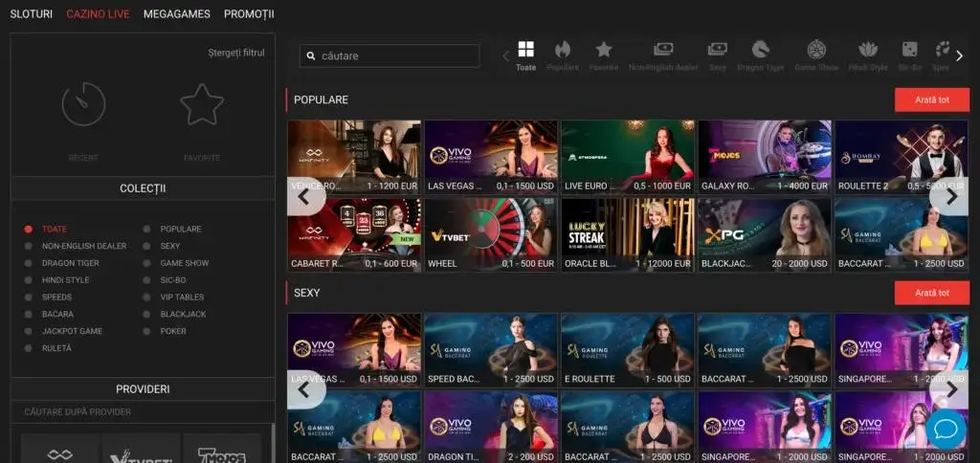The height and width of the screenshot is (463, 980).
Task: Choose Game Show in Colecții list
Action: (x=185, y=263)
